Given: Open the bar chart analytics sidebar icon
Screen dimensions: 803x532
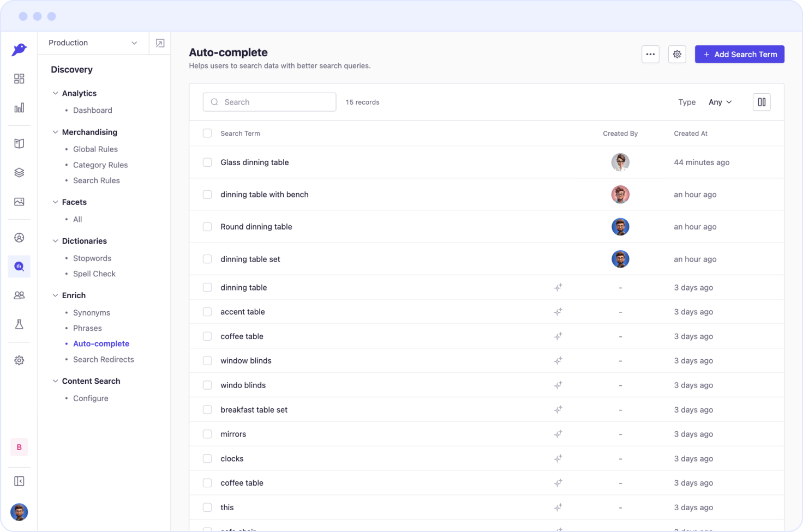Looking at the screenshot, I should point(19,108).
